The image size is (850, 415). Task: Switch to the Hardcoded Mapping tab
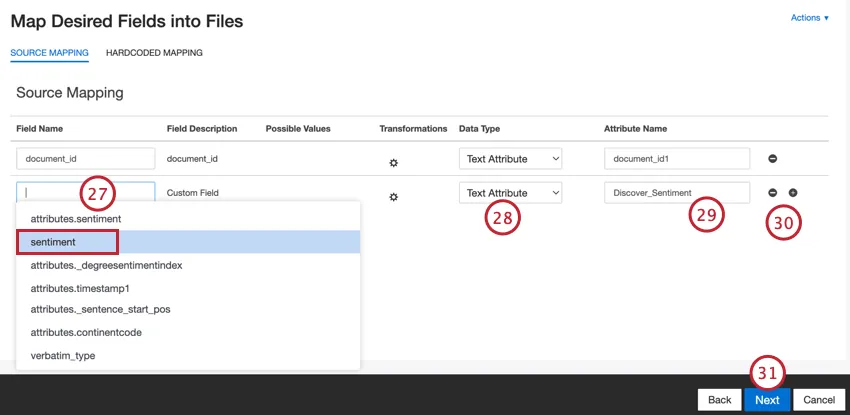(154, 53)
